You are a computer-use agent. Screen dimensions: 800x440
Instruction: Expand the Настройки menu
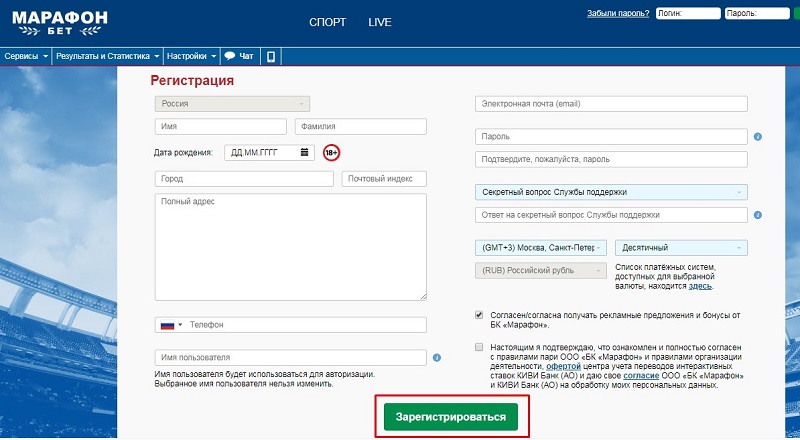[x=191, y=56]
